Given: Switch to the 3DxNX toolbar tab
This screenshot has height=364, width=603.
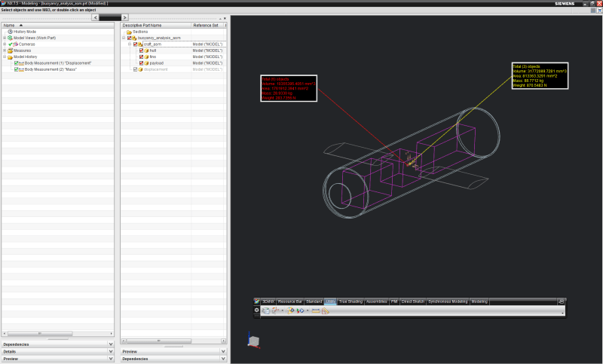Looking at the screenshot, I should coord(268,301).
